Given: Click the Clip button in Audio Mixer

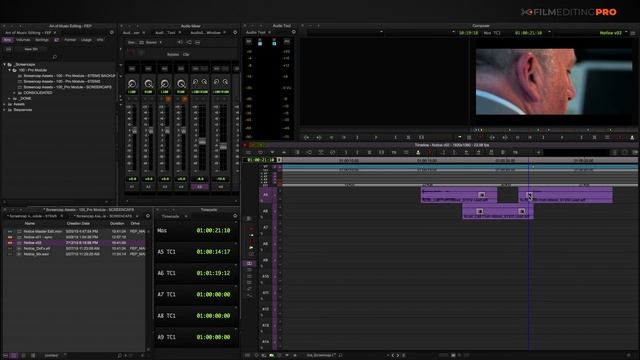Looking at the screenshot, I should 186,54.
